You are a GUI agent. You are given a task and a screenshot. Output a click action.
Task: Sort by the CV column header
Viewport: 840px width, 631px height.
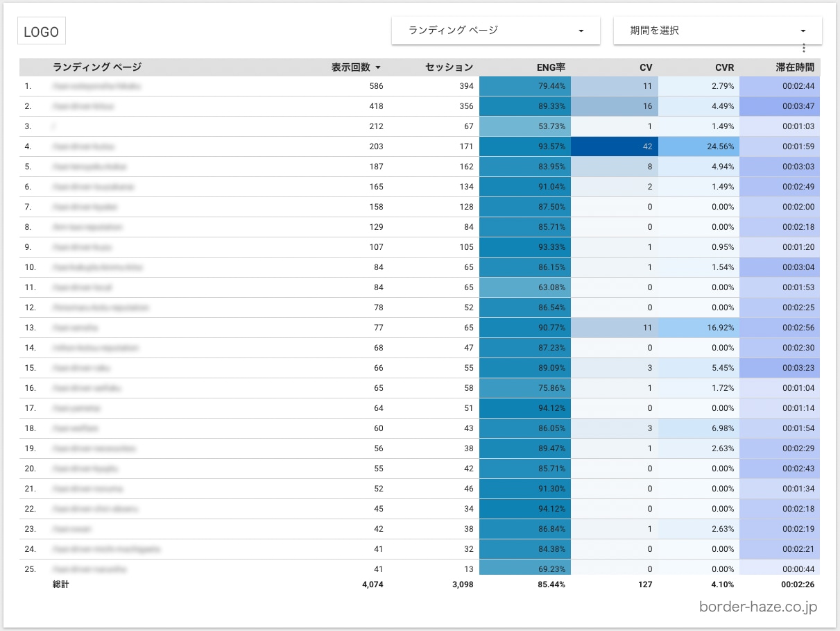pos(646,67)
